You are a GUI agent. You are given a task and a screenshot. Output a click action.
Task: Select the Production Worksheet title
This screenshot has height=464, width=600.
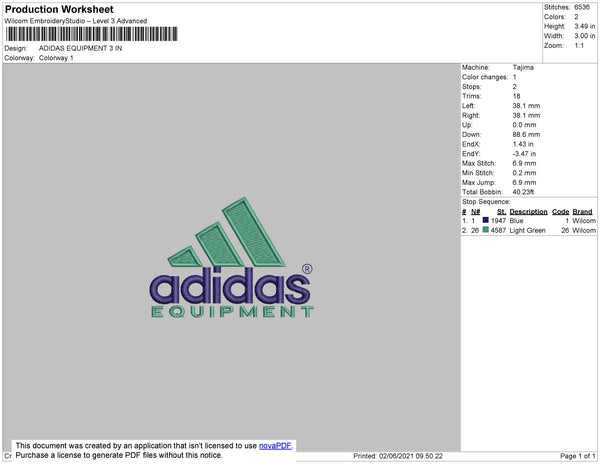coord(59,9)
